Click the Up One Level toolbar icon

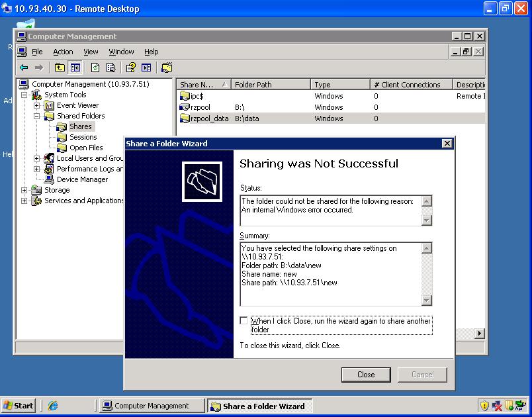(x=60, y=68)
